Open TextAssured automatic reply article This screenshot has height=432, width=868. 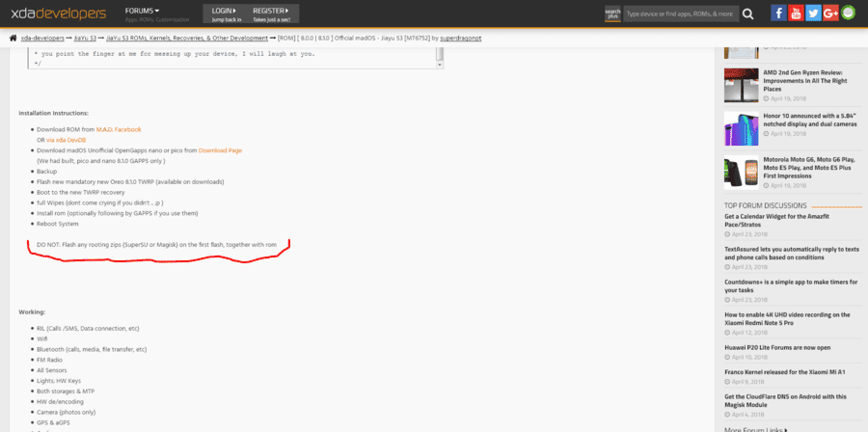[792, 254]
